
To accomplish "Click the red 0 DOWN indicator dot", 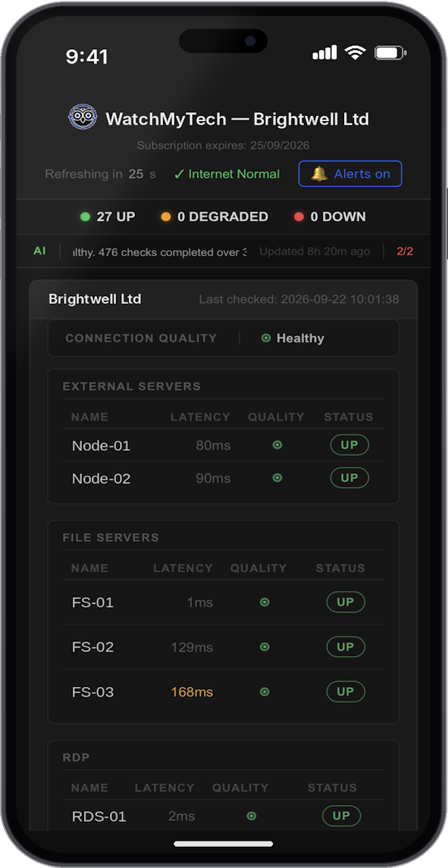I will [299, 217].
